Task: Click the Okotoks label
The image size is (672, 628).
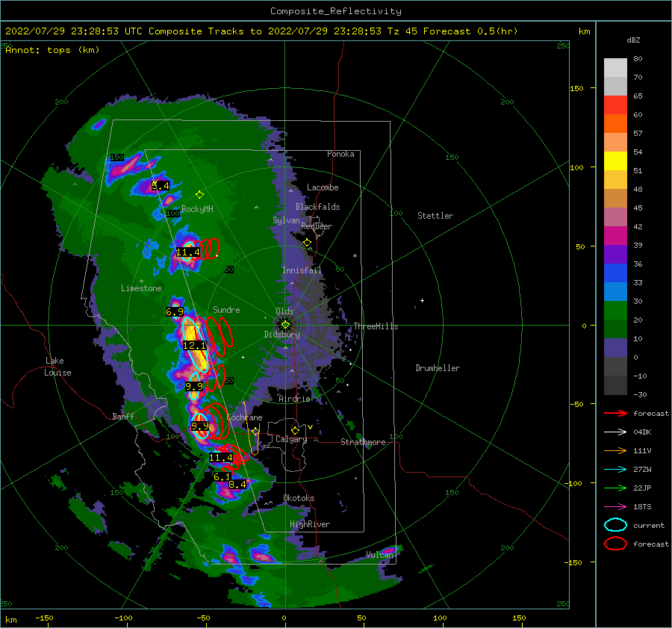Action: [x=299, y=498]
